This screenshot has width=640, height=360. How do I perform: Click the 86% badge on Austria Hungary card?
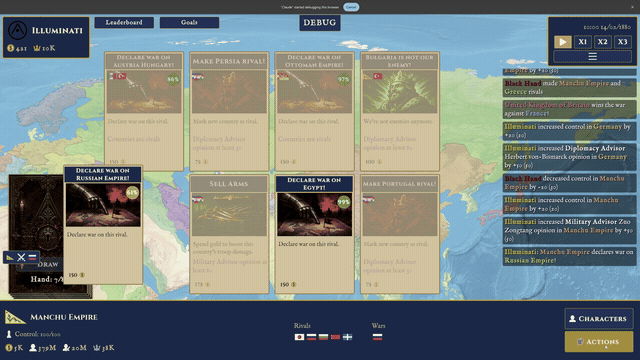[173, 79]
